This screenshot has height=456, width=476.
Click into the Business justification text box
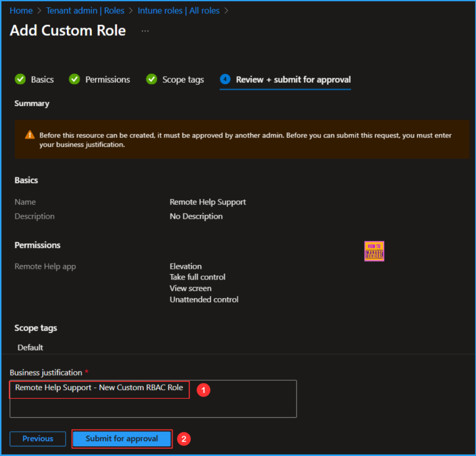(x=153, y=399)
